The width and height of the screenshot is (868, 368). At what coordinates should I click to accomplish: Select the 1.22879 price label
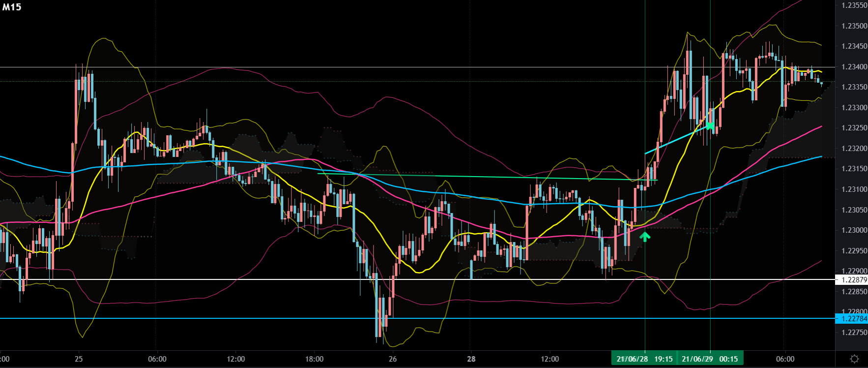(852, 280)
